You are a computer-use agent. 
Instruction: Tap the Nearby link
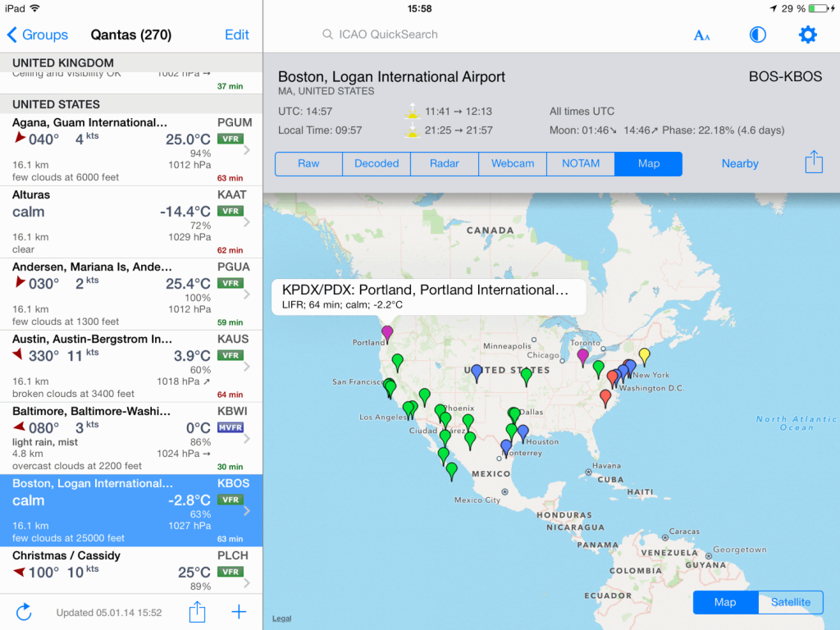point(739,163)
